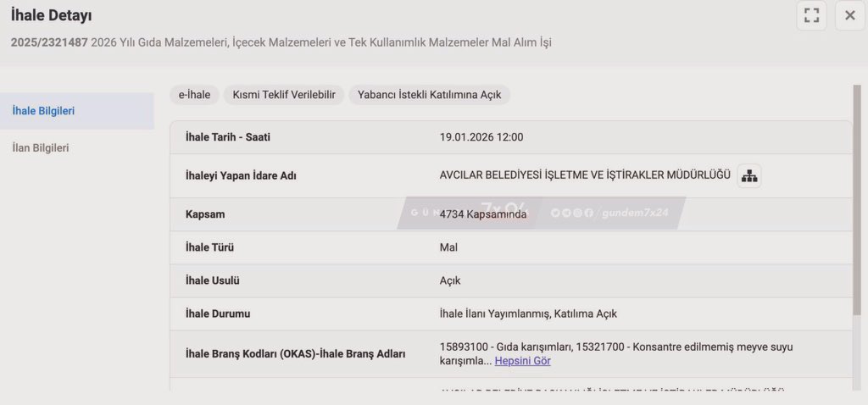This screenshot has height=405, width=868.
Task: Select the e-İhale tag
Action: click(195, 95)
